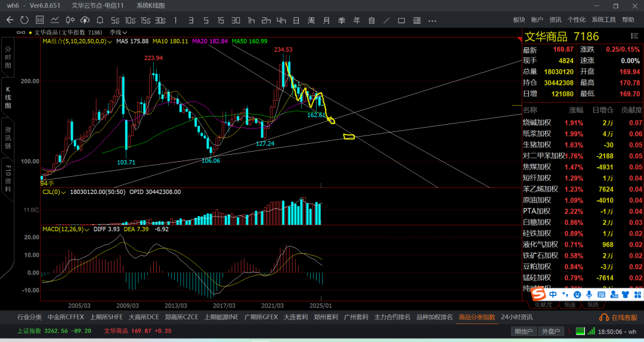Switch to 日 daily period
This screenshot has height=342, width=644.
point(296,20)
